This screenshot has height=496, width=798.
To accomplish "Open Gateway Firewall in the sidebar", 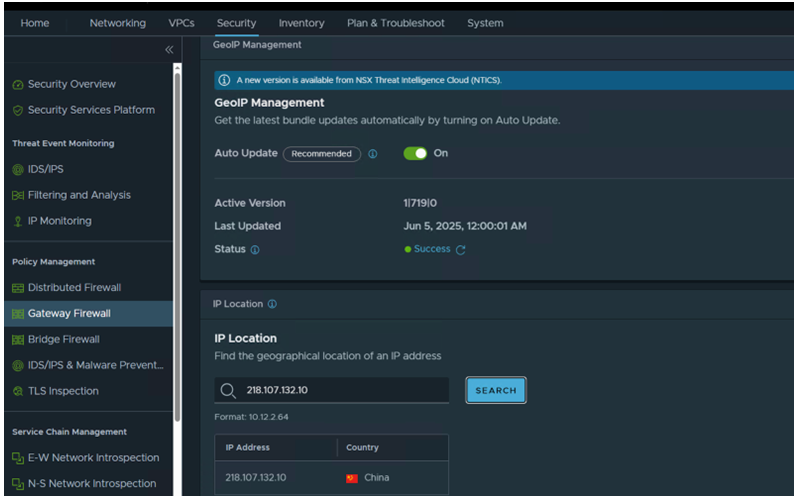I will click(69, 314).
